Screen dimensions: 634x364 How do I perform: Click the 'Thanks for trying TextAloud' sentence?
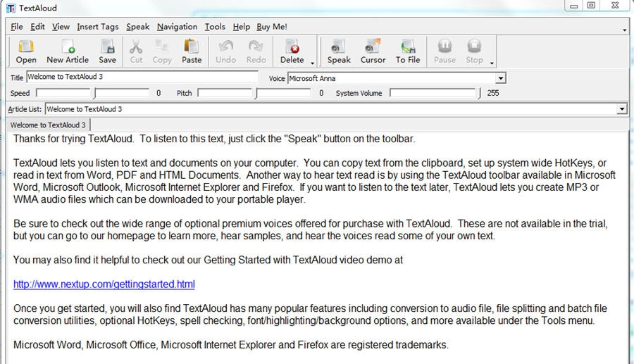214,139
